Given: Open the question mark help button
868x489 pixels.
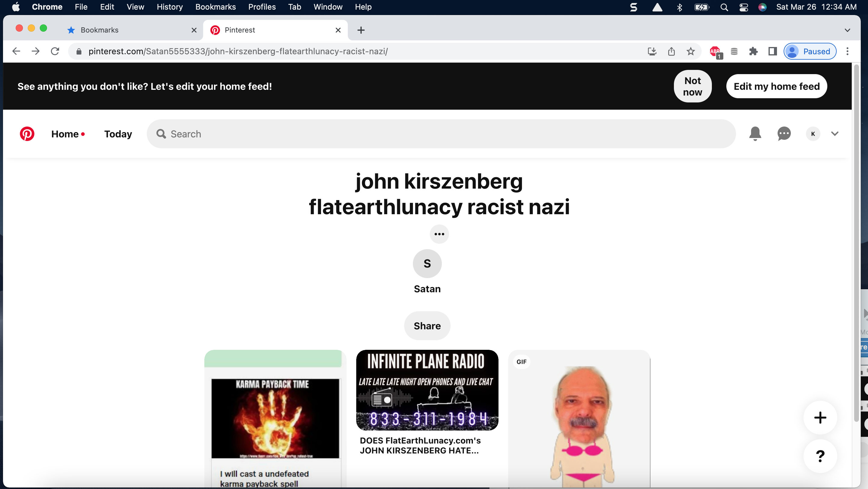Looking at the screenshot, I should tap(820, 456).
